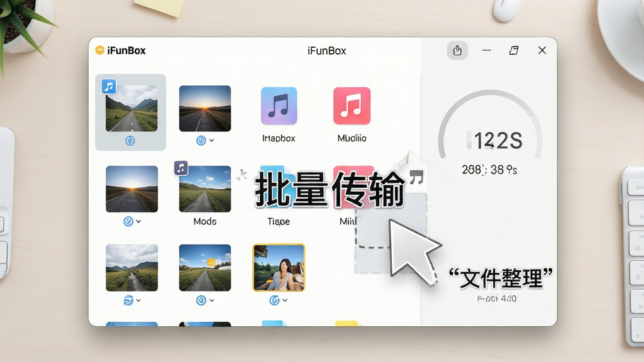The width and height of the screenshot is (644, 362).
Task: Expand the chevron under the top-row sunset thumbnail
Action: point(211,140)
